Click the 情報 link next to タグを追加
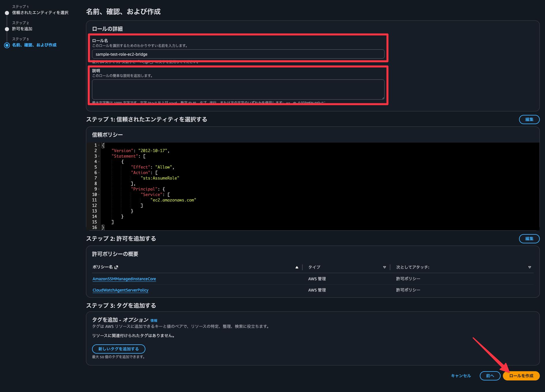 pyautogui.click(x=154, y=321)
